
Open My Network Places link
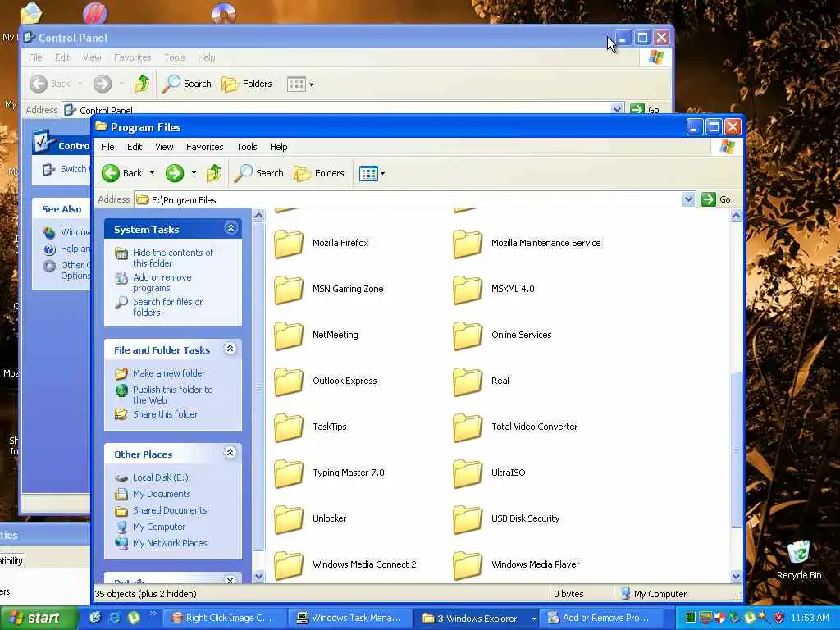(x=170, y=543)
